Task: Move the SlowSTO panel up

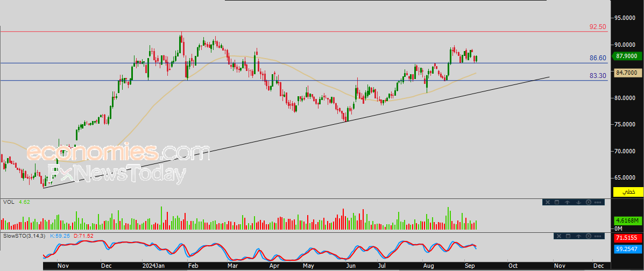Action: [x=579, y=236]
